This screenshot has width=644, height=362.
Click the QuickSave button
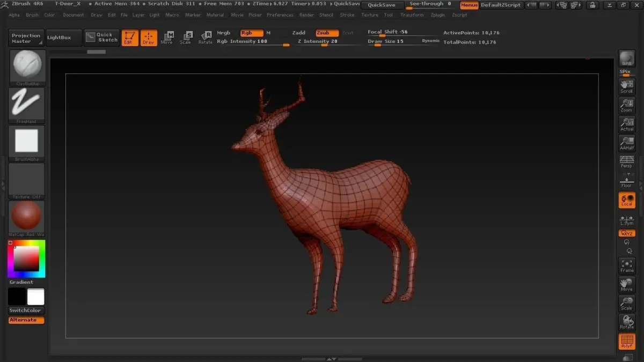click(x=382, y=5)
